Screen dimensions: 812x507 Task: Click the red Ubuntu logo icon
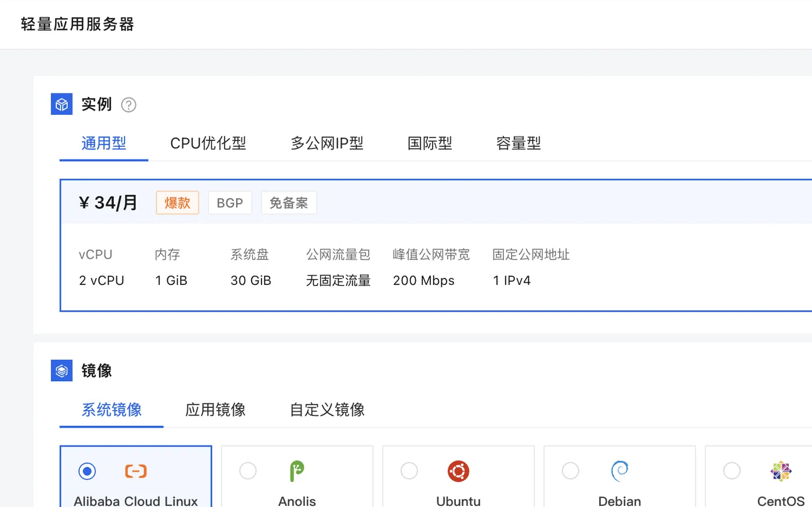(x=458, y=471)
